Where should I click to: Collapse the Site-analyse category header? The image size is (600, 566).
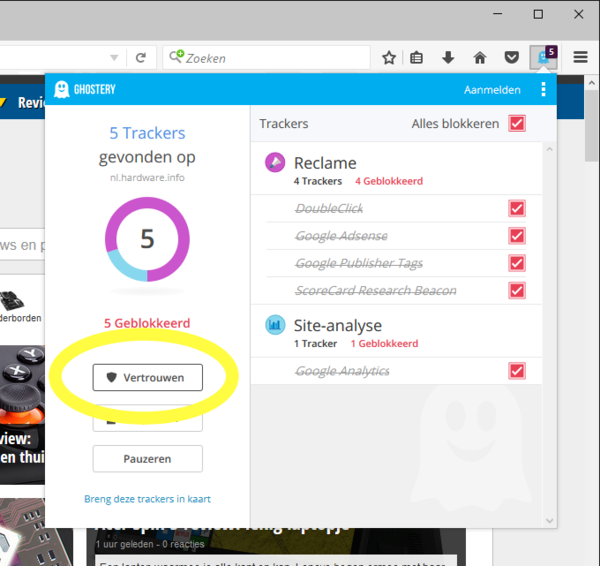click(x=396, y=331)
